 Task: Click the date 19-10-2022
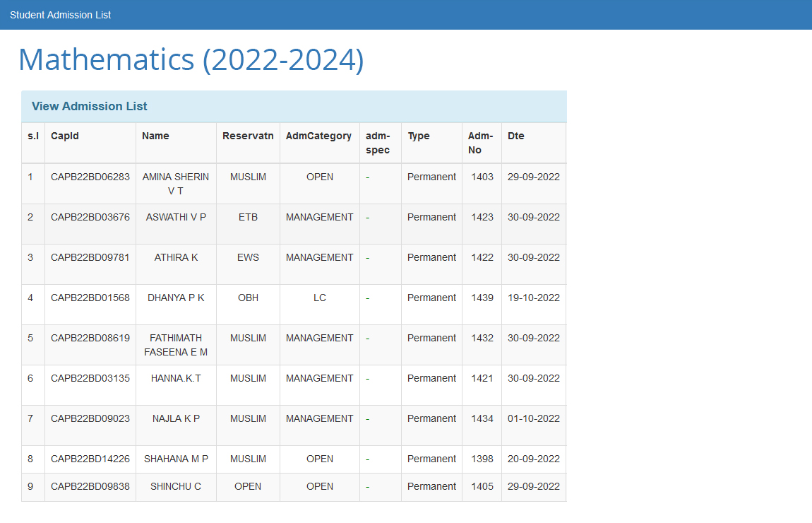coord(533,298)
